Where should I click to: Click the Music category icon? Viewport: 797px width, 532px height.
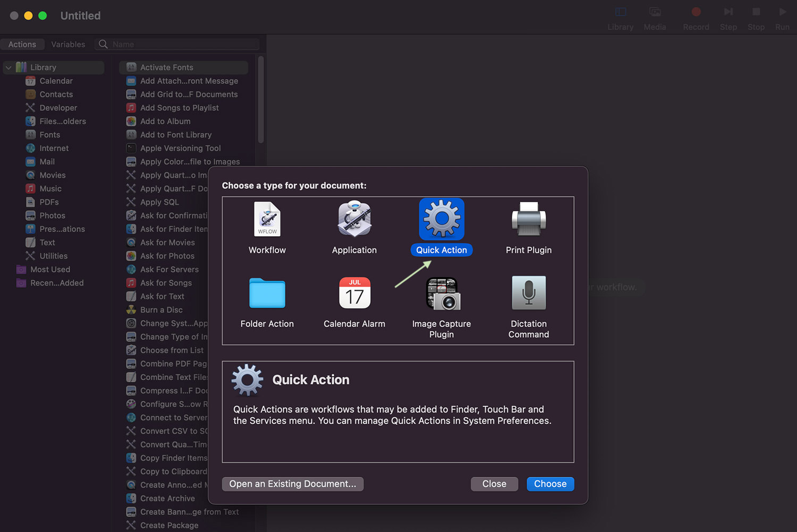(x=31, y=188)
